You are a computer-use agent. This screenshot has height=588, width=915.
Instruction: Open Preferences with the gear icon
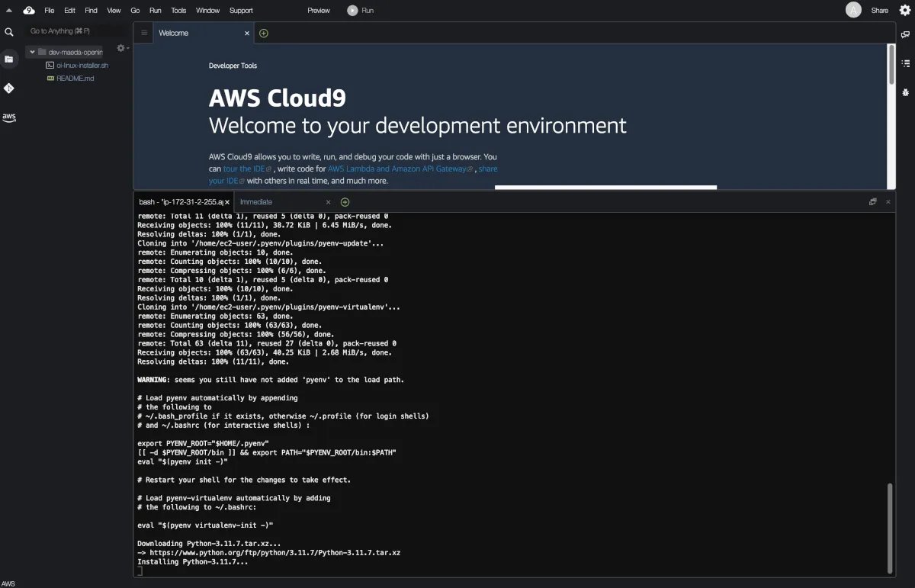(x=905, y=10)
